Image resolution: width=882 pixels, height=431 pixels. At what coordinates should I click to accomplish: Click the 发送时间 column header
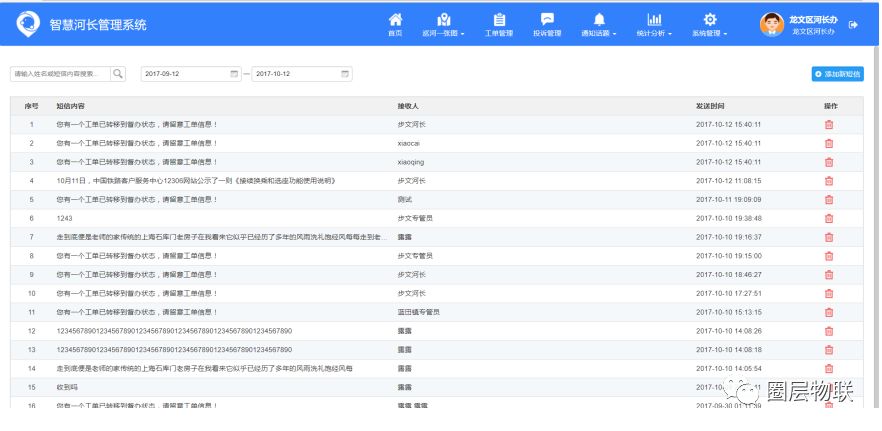tap(710, 106)
